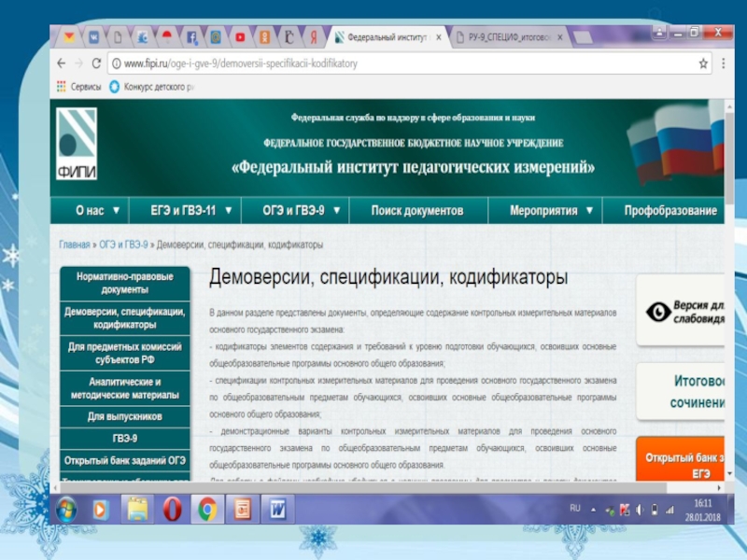This screenshot has width=747, height=560.
Task: Reload the page with the refresh icon
Action: pyautogui.click(x=96, y=64)
